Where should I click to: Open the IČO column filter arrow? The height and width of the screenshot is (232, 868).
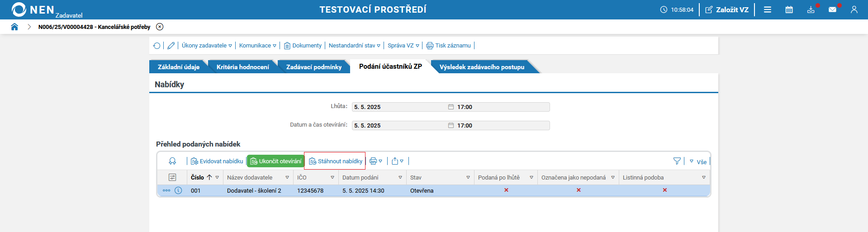pyautogui.click(x=332, y=178)
